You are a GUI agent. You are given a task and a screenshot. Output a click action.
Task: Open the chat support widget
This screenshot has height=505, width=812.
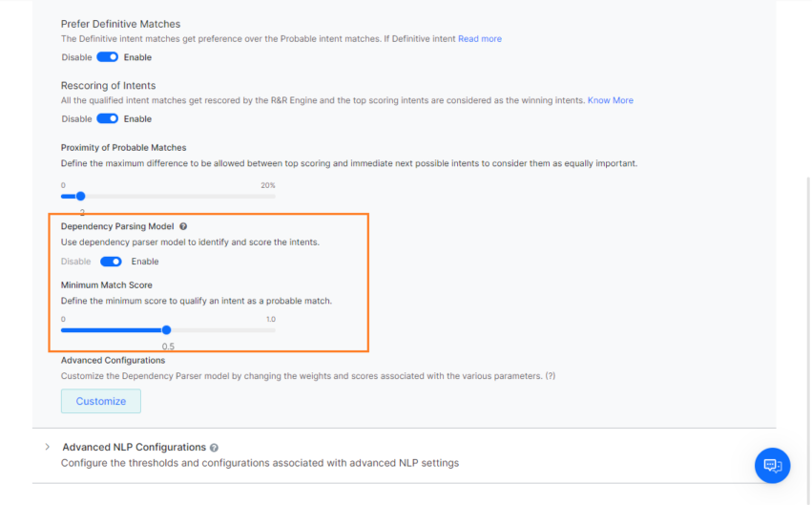pyautogui.click(x=772, y=465)
